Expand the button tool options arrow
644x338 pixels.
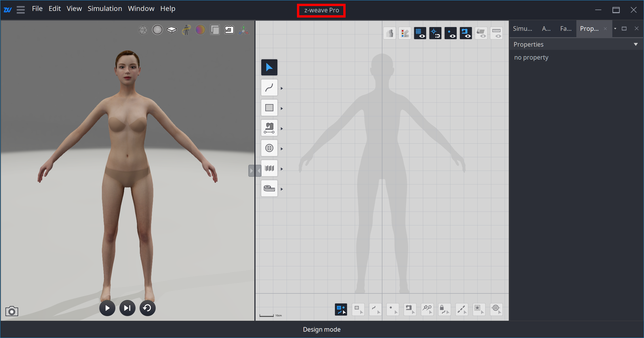tap(282, 149)
